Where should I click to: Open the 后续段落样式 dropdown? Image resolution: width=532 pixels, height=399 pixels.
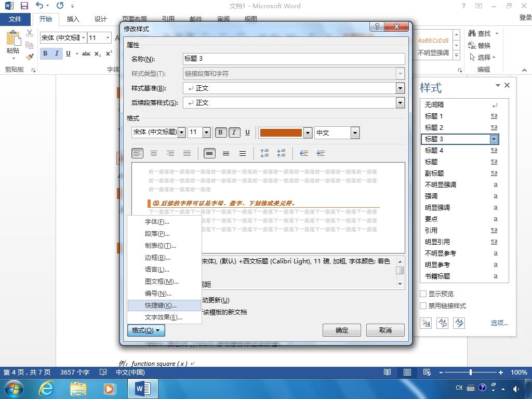click(x=401, y=102)
